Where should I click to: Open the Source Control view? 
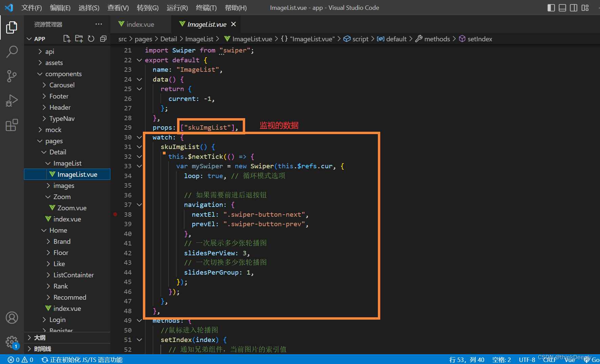pos(12,76)
